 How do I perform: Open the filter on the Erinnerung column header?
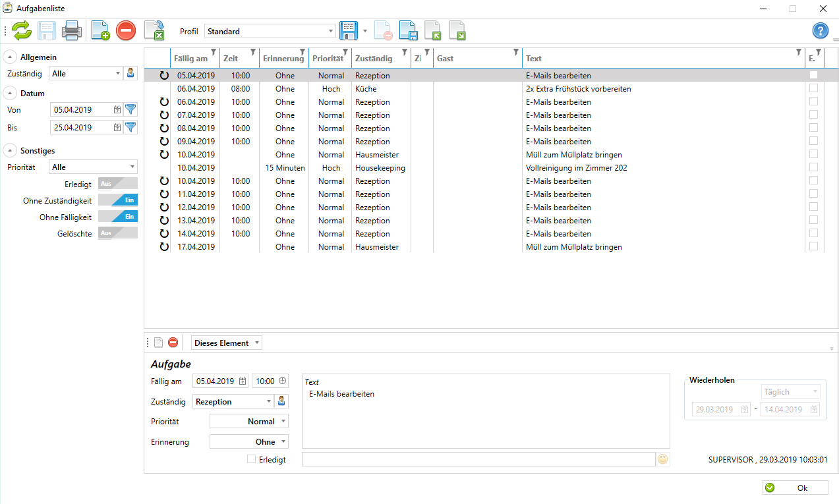[303, 52]
